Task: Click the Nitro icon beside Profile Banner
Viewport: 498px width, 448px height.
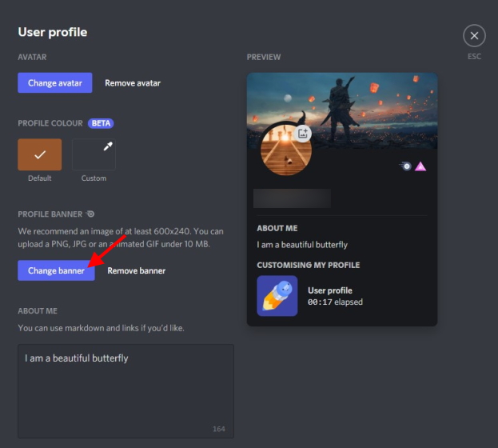Action: [90, 214]
